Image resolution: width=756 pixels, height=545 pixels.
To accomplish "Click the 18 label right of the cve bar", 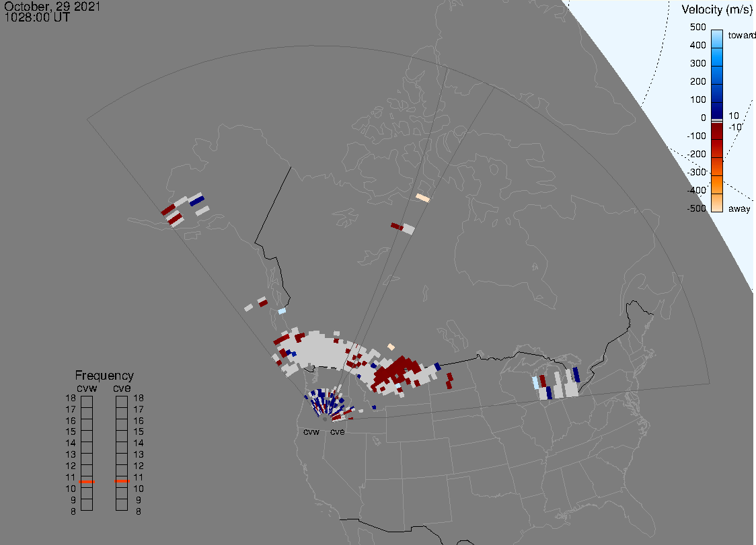I will [x=139, y=398].
